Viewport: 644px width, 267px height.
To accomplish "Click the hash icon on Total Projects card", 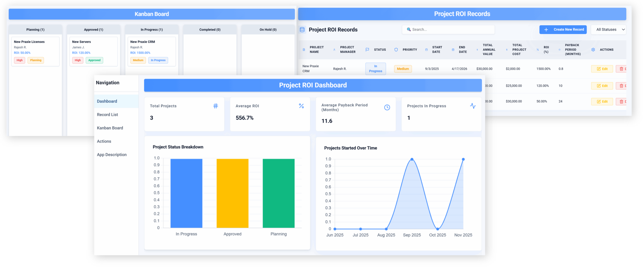I will point(216,106).
